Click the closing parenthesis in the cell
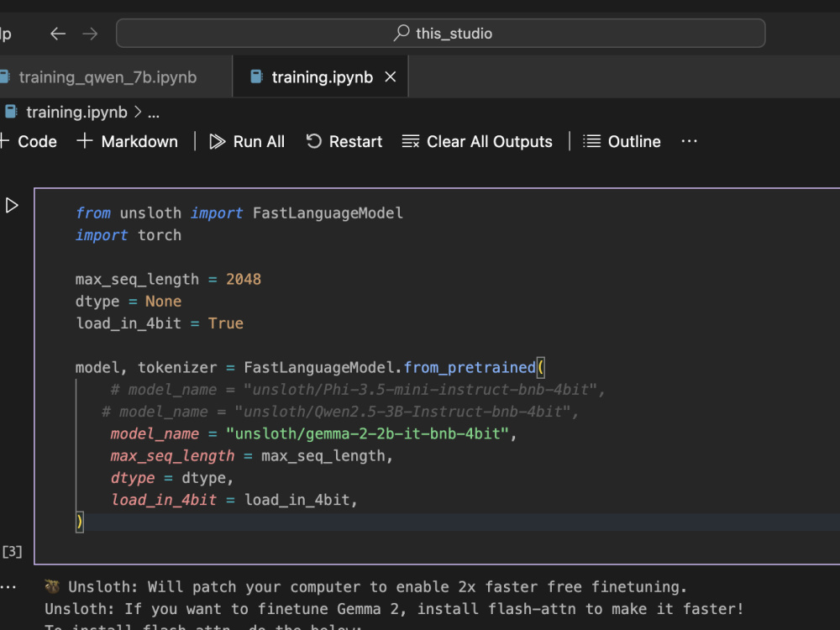This screenshot has height=630, width=840. tap(80, 522)
